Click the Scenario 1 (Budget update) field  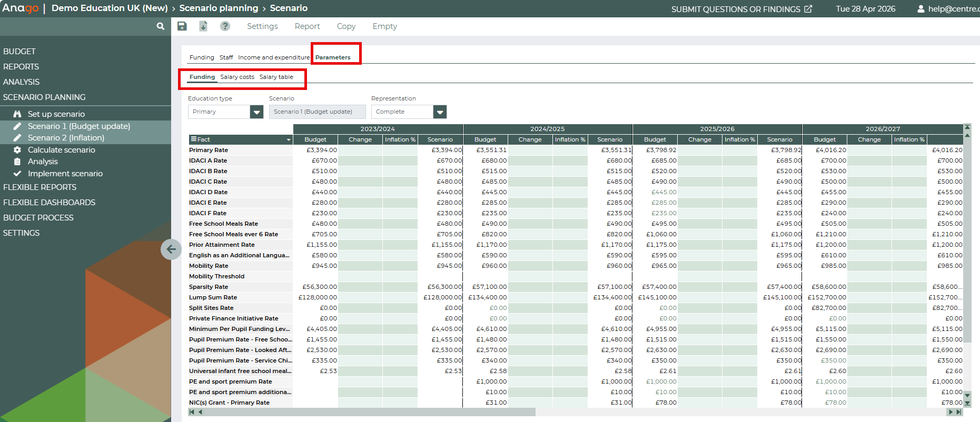317,112
